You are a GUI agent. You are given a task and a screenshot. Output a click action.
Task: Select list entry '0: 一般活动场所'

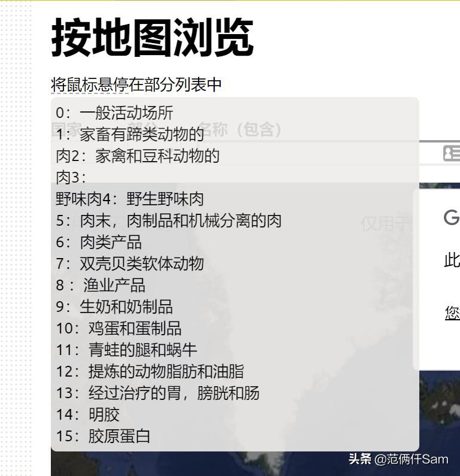(x=114, y=113)
